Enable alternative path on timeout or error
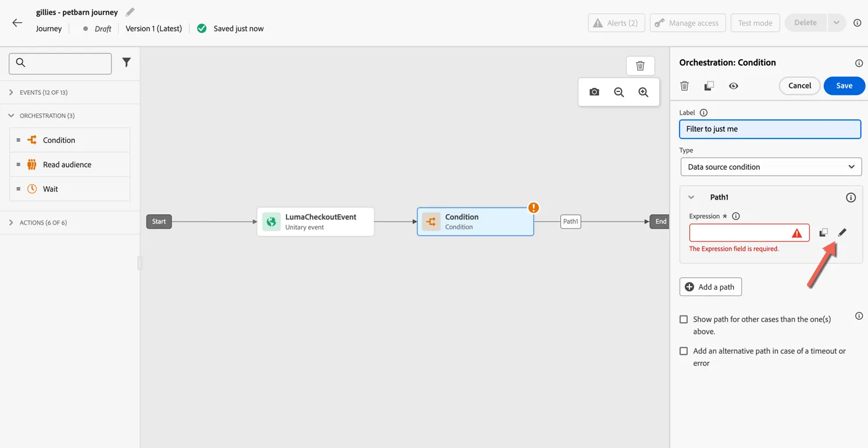Screen dimensions: 868x448 [684, 351]
